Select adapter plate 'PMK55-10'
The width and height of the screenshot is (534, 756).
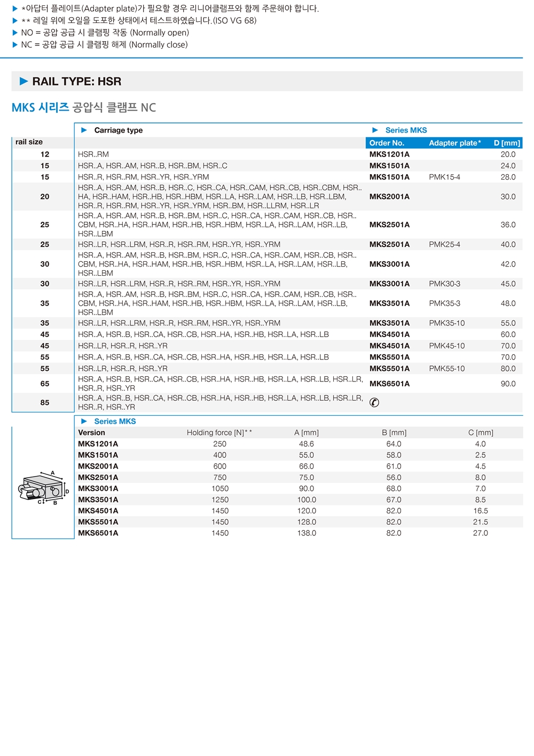pyautogui.click(x=447, y=369)
